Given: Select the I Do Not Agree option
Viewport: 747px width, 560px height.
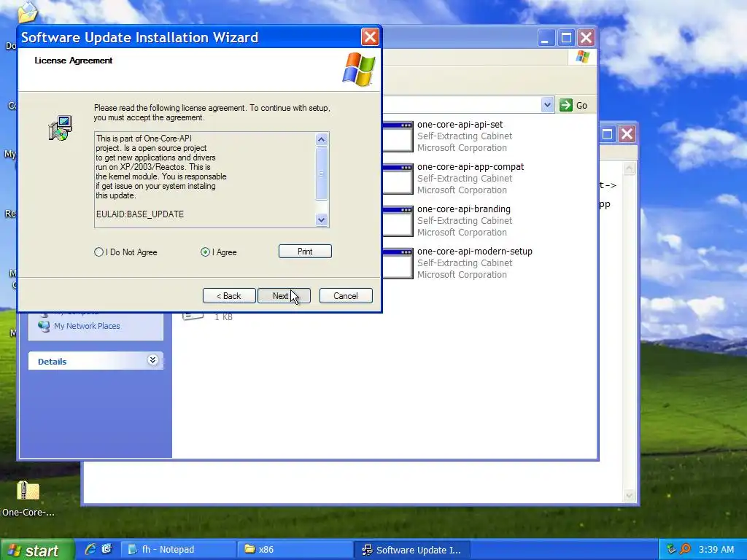Looking at the screenshot, I should (x=125, y=252).
